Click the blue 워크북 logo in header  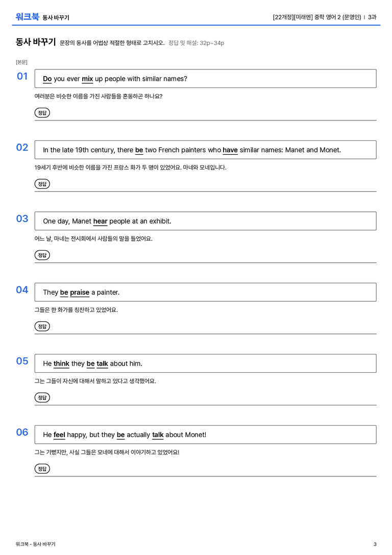coord(27,17)
